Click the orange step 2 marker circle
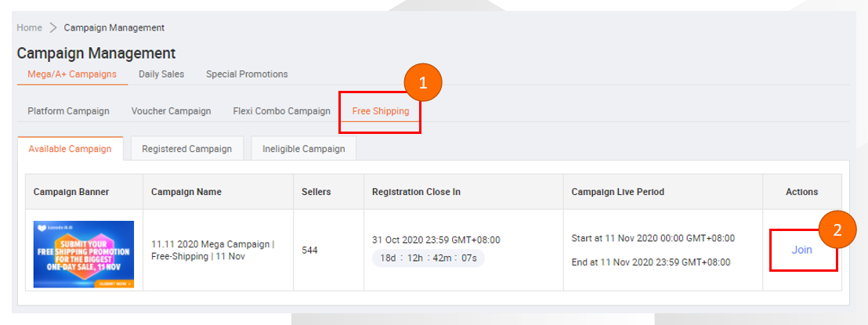This screenshot has width=868, height=325. tap(837, 231)
